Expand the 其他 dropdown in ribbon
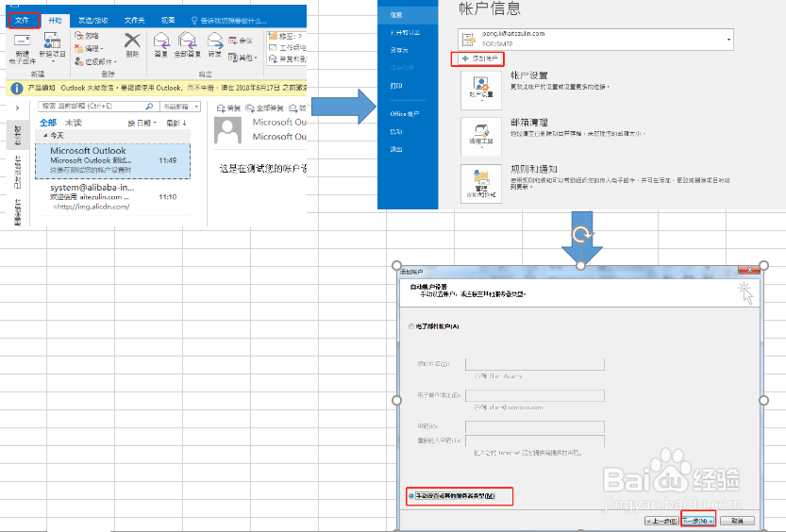This screenshot has height=532, width=786. pyautogui.click(x=242, y=58)
